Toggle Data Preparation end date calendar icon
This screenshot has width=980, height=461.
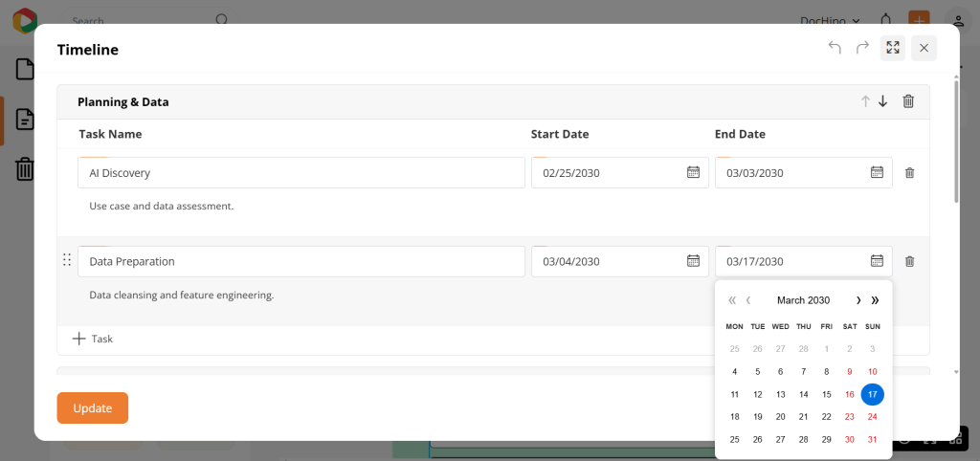coord(877,261)
